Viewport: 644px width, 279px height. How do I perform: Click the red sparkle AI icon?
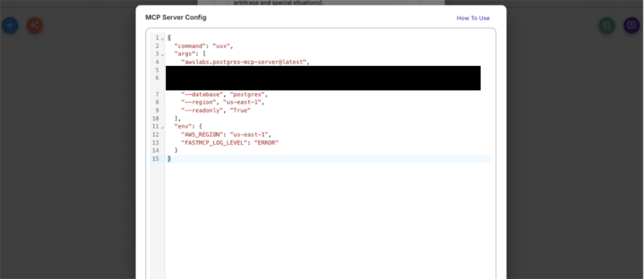click(x=34, y=25)
